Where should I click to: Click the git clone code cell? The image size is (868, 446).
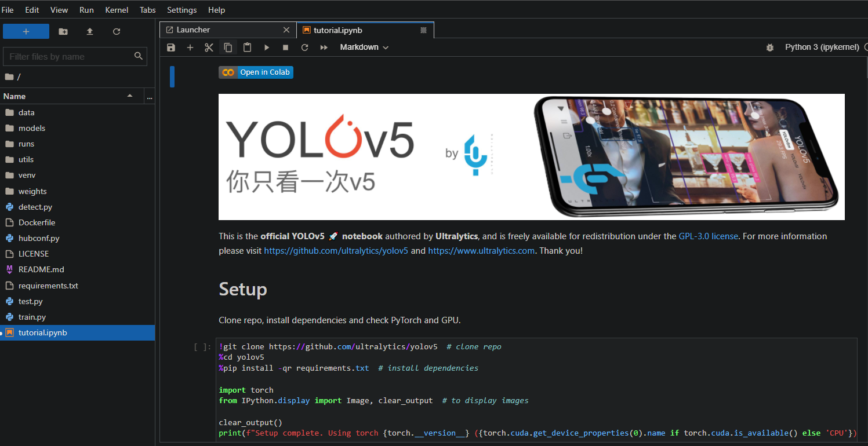(536, 390)
